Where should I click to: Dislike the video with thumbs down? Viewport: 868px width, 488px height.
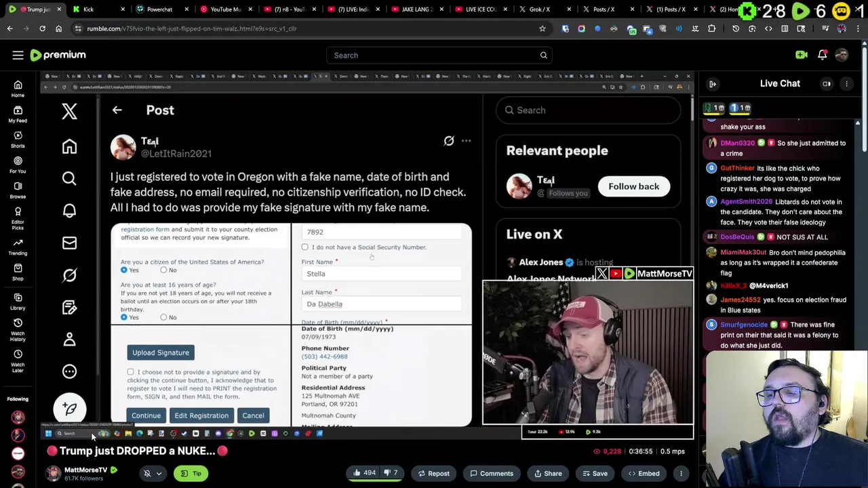[x=391, y=474]
